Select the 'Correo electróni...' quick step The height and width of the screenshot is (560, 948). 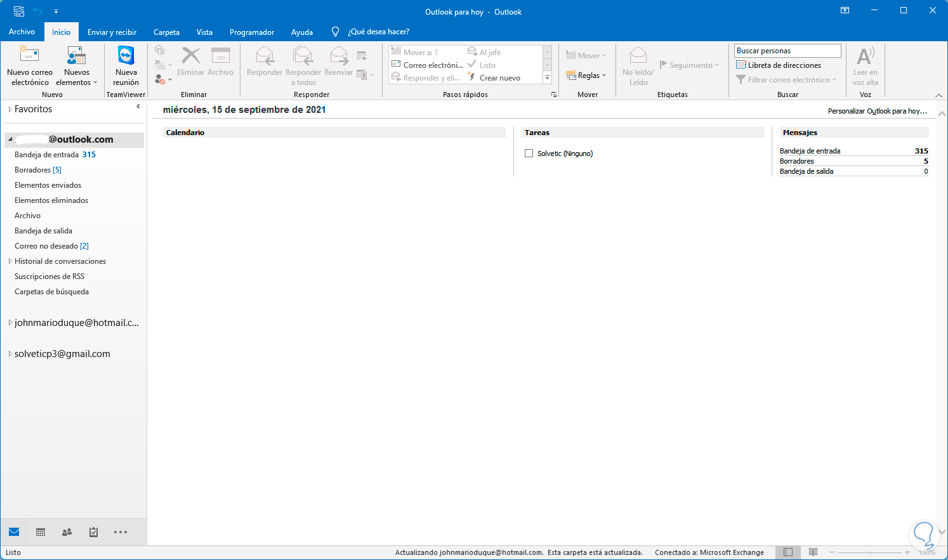coord(428,65)
